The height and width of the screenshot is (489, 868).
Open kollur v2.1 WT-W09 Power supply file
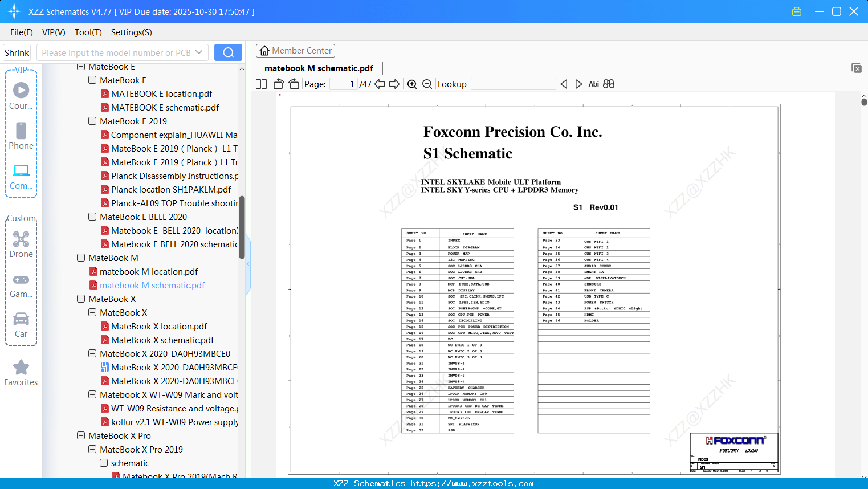coord(170,422)
